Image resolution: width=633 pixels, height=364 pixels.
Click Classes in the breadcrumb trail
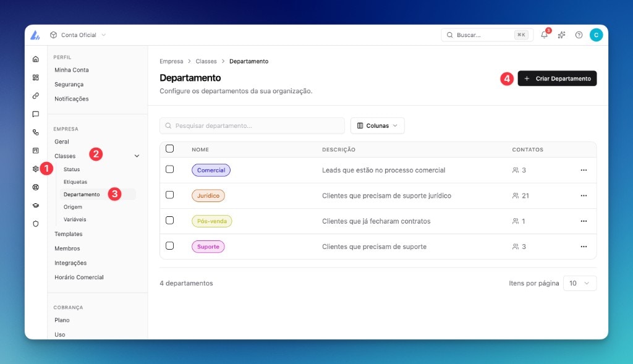click(206, 61)
